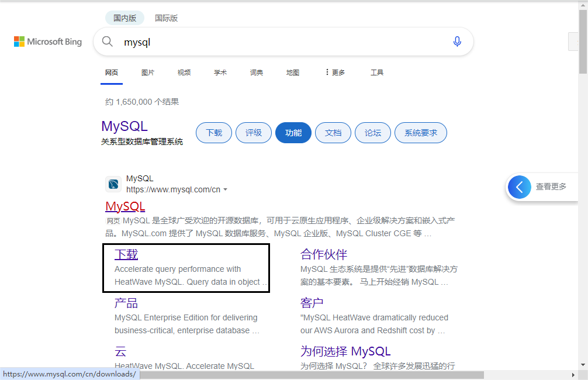Open the 云 sitelink
The width and height of the screenshot is (588, 380).
tap(120, 351)
